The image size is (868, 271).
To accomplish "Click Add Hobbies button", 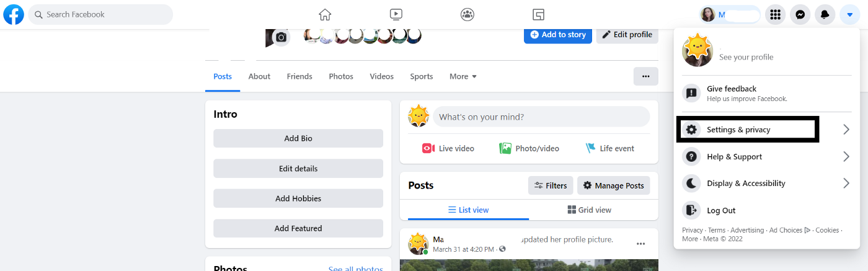I will click(298, 198).
